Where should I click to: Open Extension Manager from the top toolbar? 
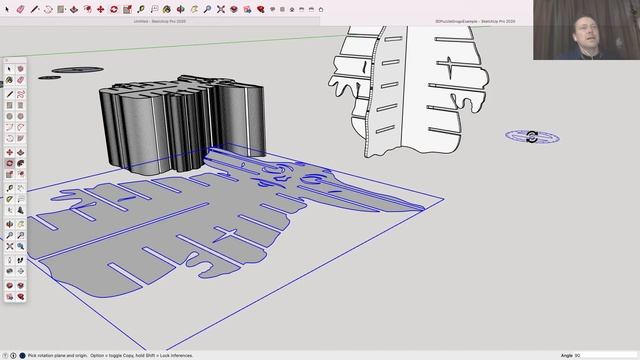(x=260, y=9)
